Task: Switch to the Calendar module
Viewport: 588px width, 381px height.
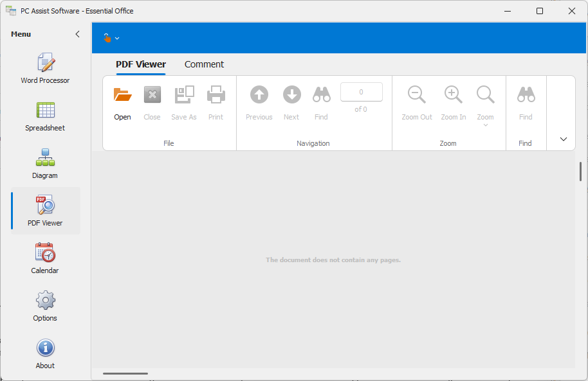Action: tap(45, 258)
